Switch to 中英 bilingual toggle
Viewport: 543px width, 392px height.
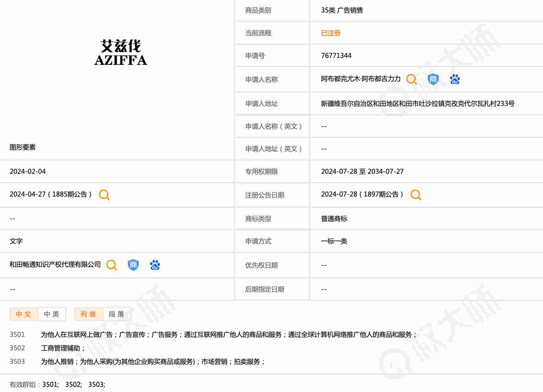(x=52, y=314)
